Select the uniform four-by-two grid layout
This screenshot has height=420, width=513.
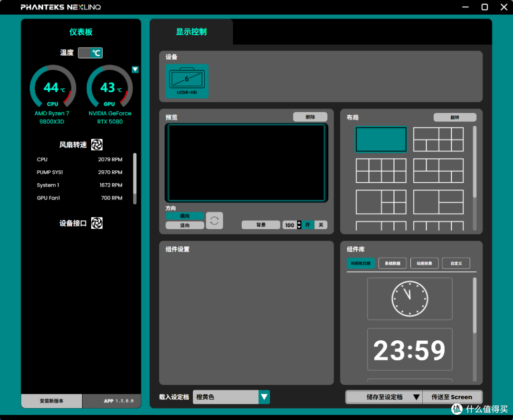pos(381,171)
